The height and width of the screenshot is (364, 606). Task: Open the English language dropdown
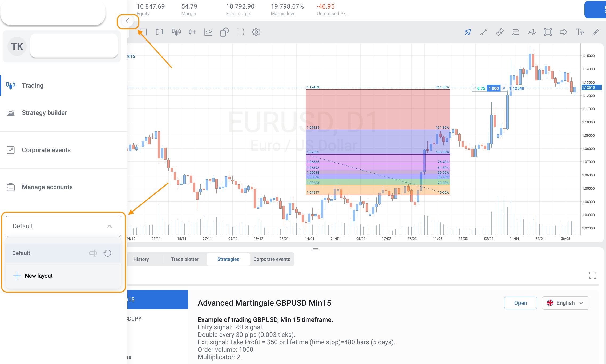point(565,303)
